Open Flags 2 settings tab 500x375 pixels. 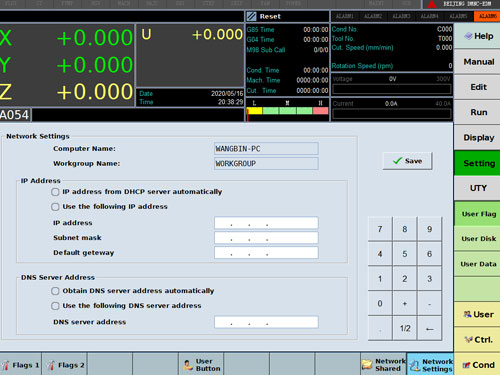point(65,365)
